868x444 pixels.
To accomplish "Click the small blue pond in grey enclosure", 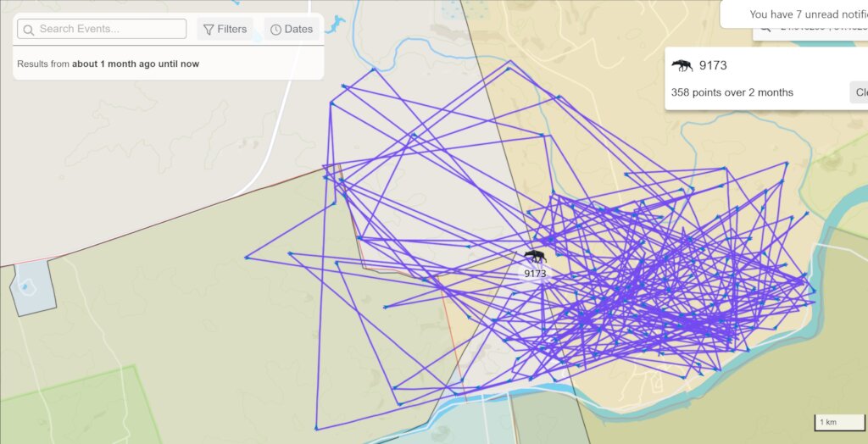I will click(x=25, y=286).
